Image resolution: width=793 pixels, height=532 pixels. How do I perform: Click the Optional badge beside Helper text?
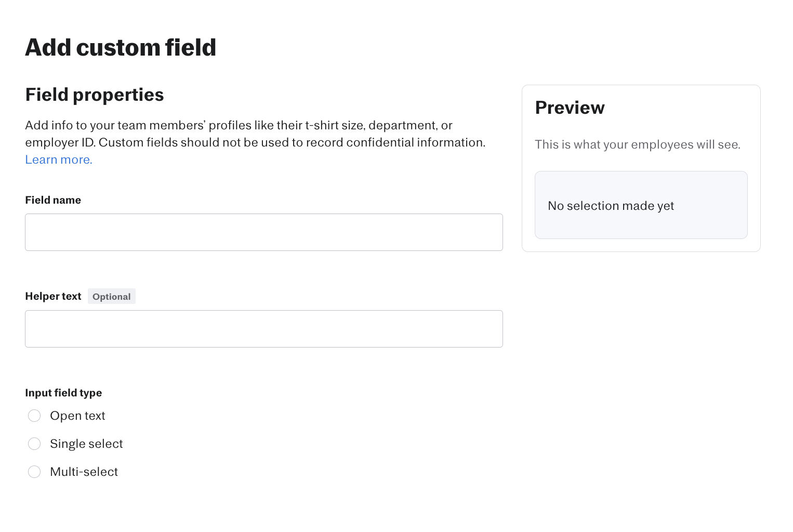[x=111, y=297]
